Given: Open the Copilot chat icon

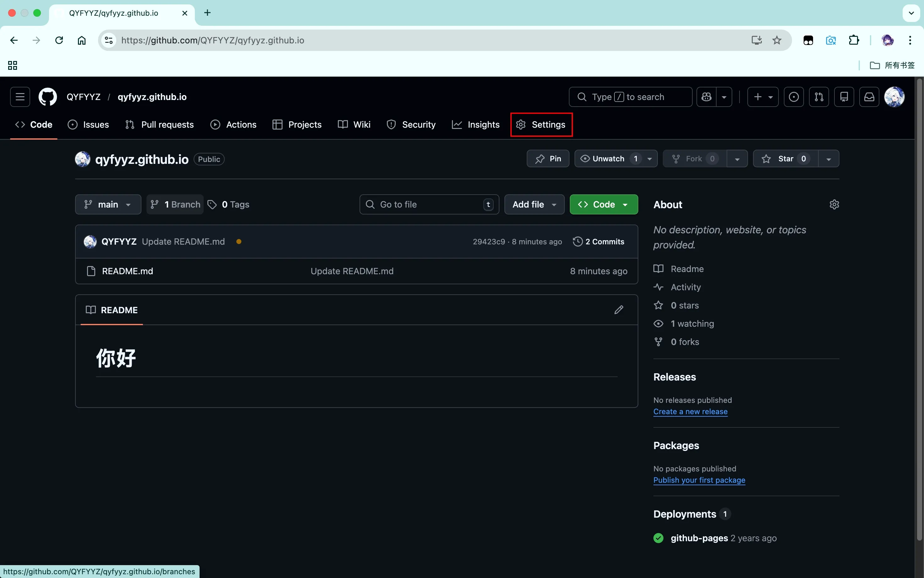Looking at the screenshot, I should (x=706, y=97).
